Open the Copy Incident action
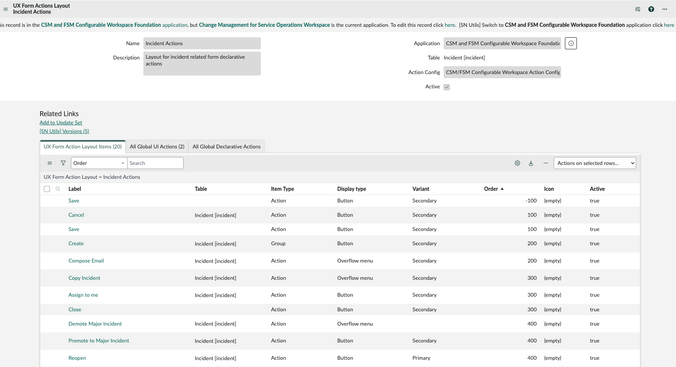 (84, 278)
